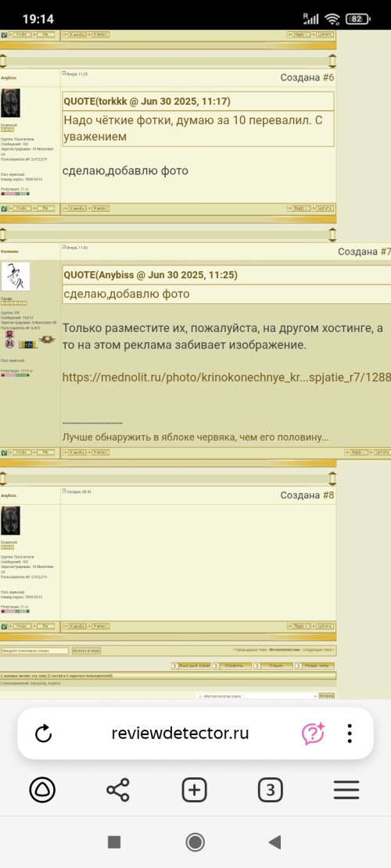Click the right scroll ornament above post #8
391x868 pixels.
coord(332,478)
